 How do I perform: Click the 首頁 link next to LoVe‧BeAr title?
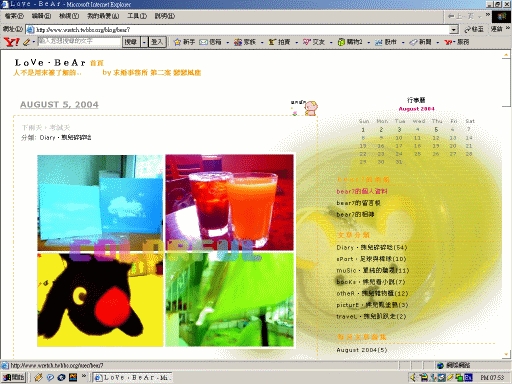pyautogui.click(x=97, y=63)
